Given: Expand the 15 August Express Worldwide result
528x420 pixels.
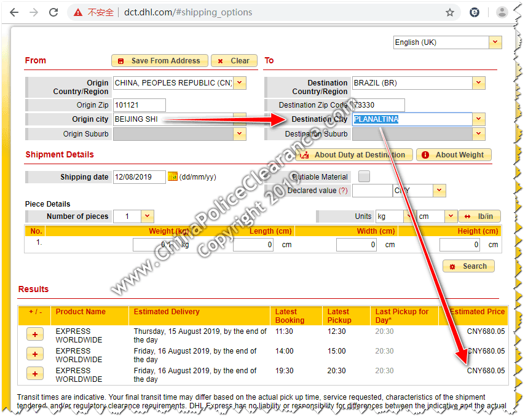Looking at the screenshot, I should pyautogui.click(x=34, y=335).
